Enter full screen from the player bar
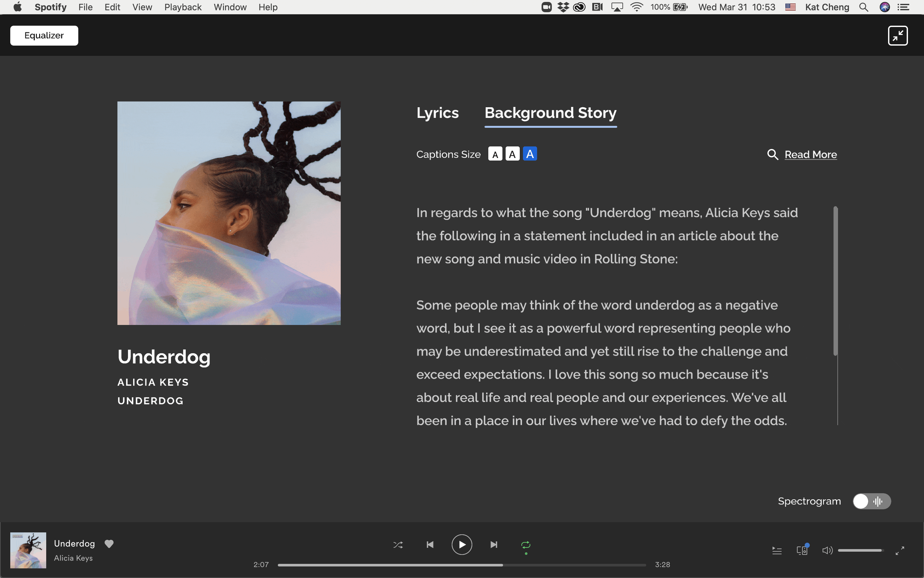 point(900,550)
